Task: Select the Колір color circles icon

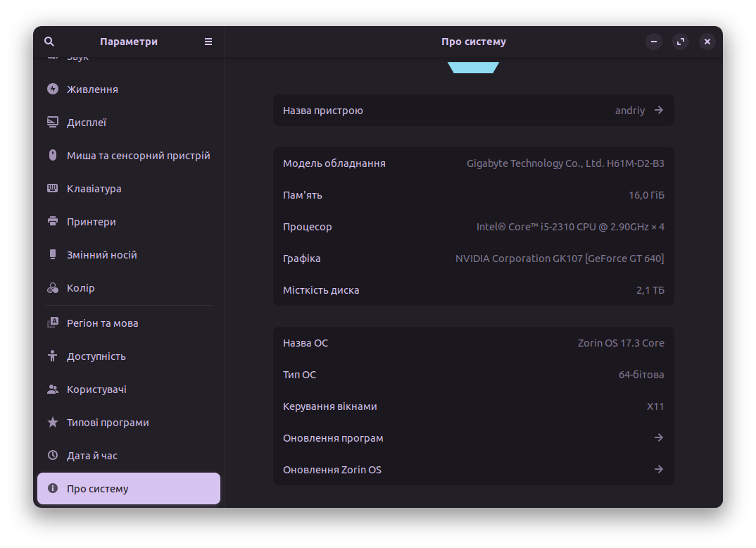Action: click(53, 288)
